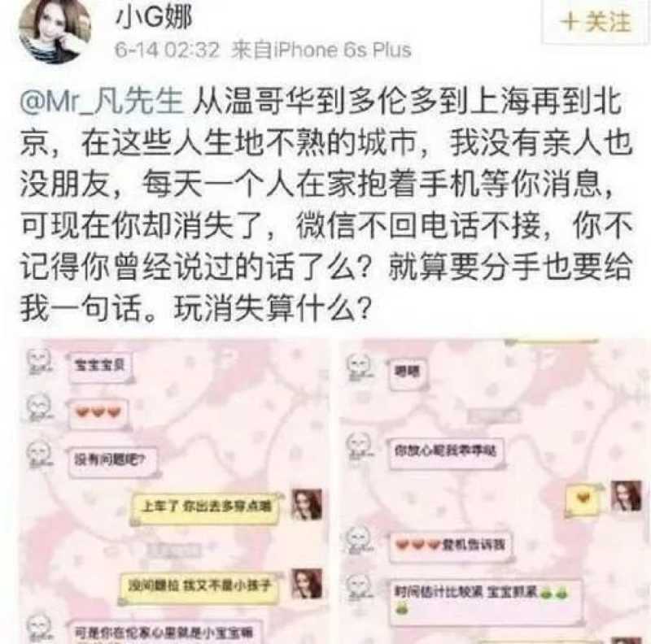Click the 6-14 02:32 post timestamp
Image resolution: width=651 pixels, height=644 pixels.
coord(167,50)
